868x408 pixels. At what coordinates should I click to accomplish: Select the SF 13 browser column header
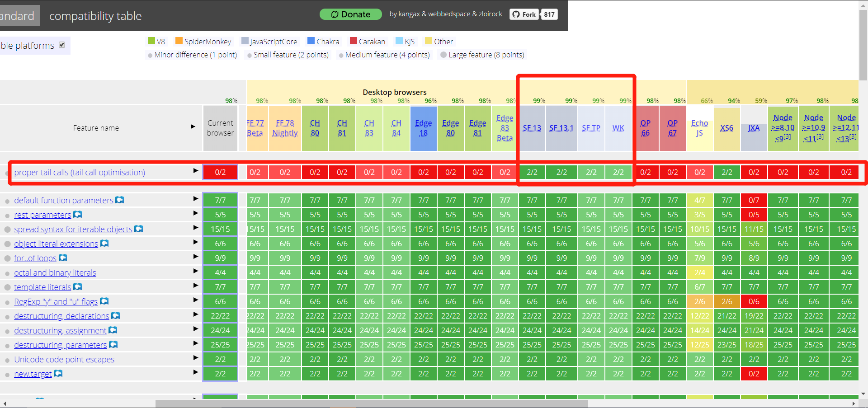[x=532, y=128]
